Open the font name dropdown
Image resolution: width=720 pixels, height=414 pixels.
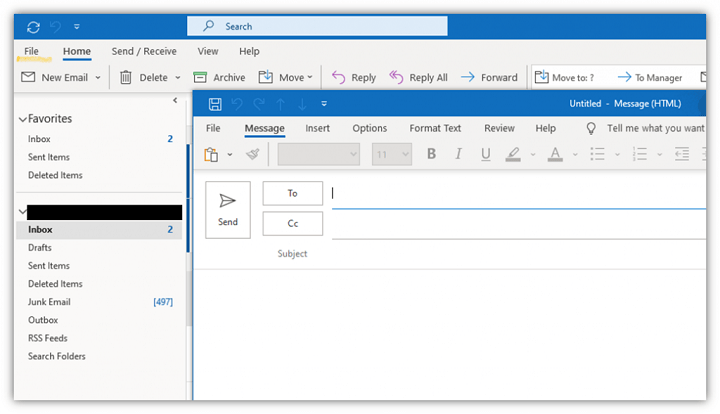(353, 154)
